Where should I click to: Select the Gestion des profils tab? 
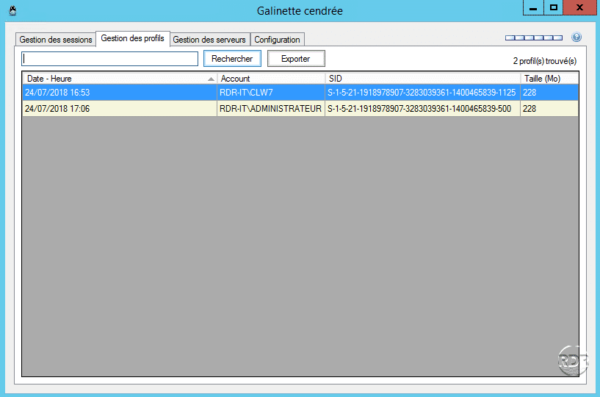pyautogui.click(x=132, y=38)
